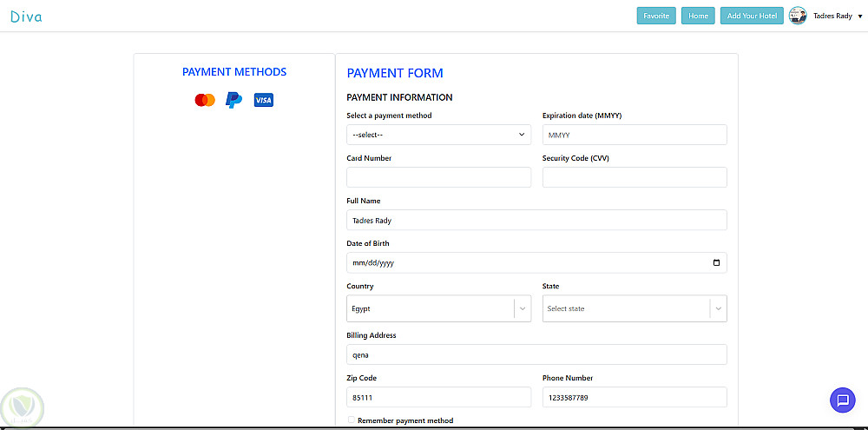The width and height of the screenshot is (868, 430).
Task: Open the chat bubble widget
Action: pos(843,400)
